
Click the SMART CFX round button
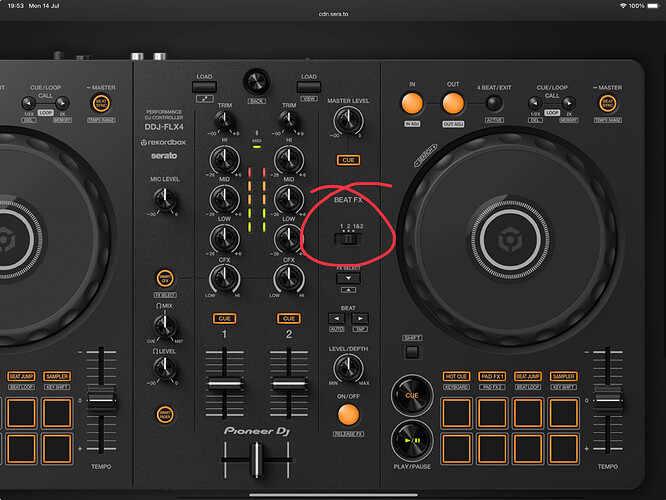coord(165,279)
